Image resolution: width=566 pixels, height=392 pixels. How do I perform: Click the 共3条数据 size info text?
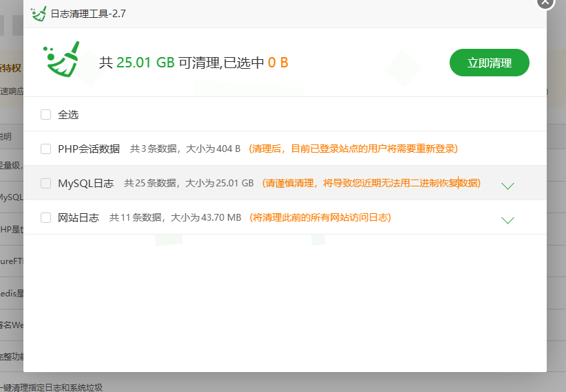(185, 149)
